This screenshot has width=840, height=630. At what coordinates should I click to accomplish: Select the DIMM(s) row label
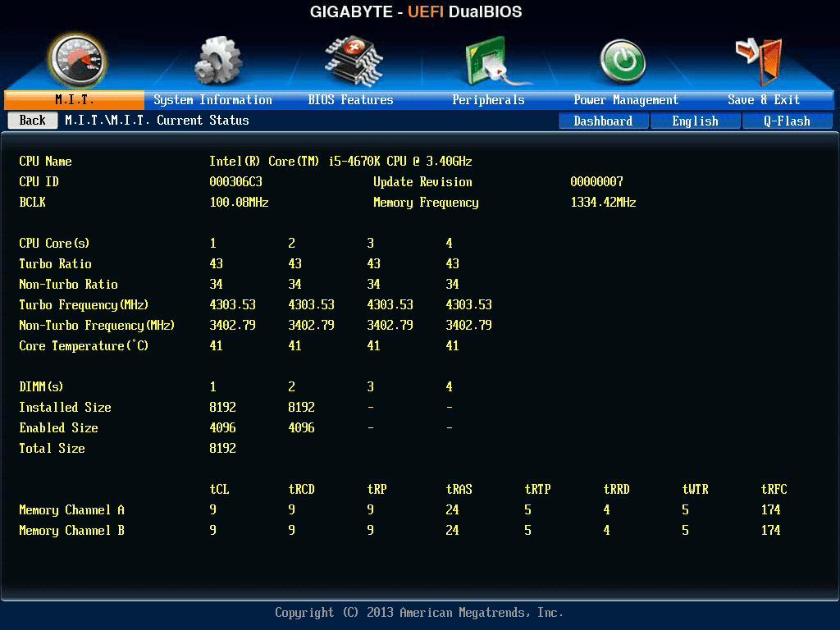pos(41,387)
